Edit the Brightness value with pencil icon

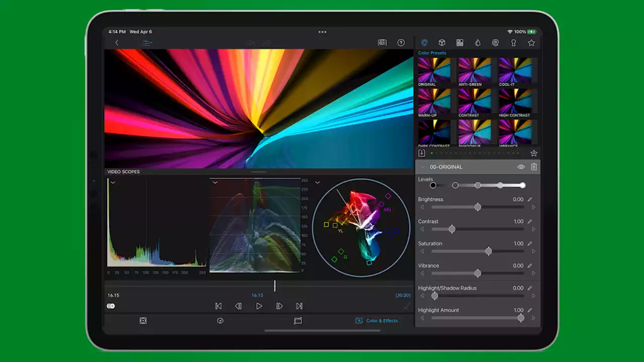[x=530, y=200]
